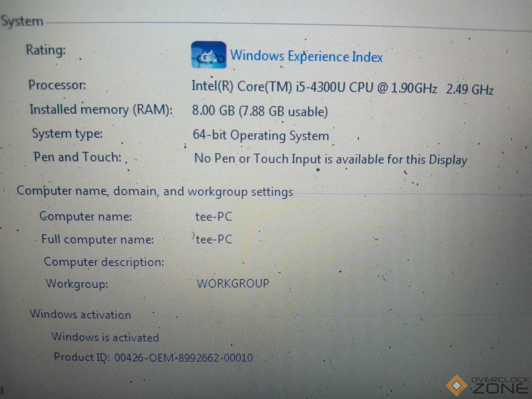Select the tee-PC value beside Computer name
The image size is (532, 399).
(214, 217)
